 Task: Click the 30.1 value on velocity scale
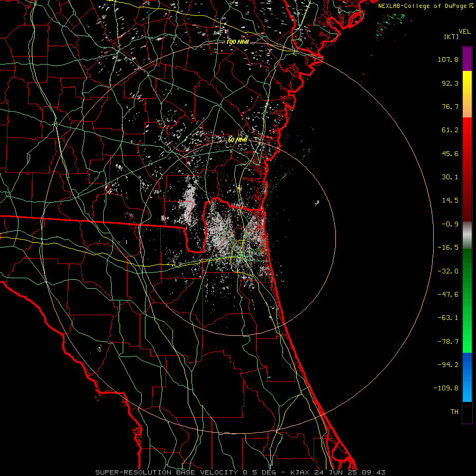(450, 177)
